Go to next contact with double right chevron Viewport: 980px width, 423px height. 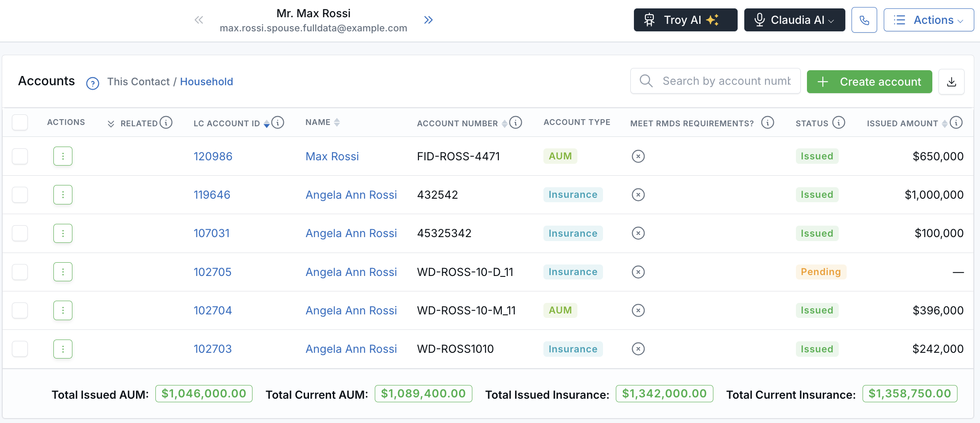click(428, 20)
